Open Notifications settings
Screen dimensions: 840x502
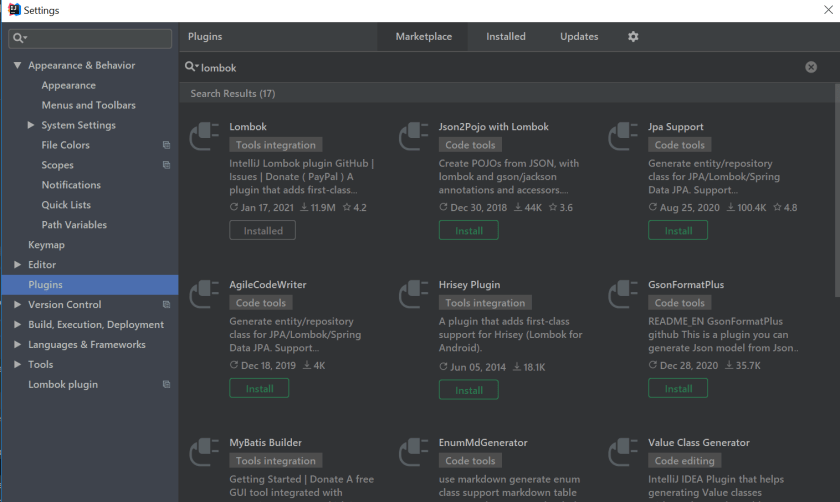71,185
